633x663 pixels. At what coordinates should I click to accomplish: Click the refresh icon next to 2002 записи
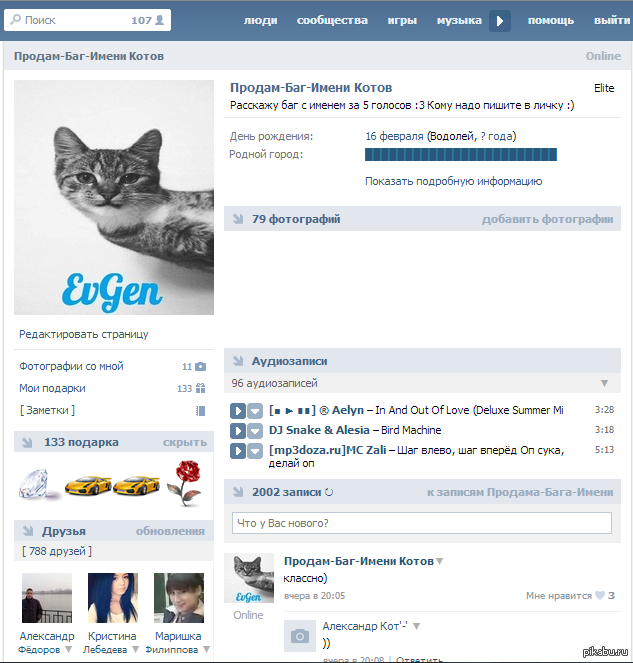329,492
